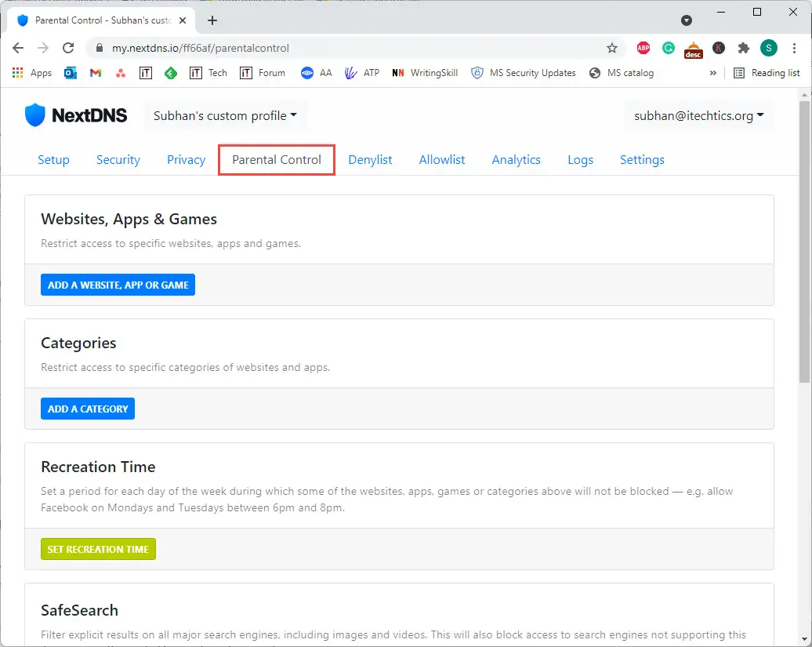812x647 pixels.
Task: Click the Recreation Time heading
Action: 99,467
